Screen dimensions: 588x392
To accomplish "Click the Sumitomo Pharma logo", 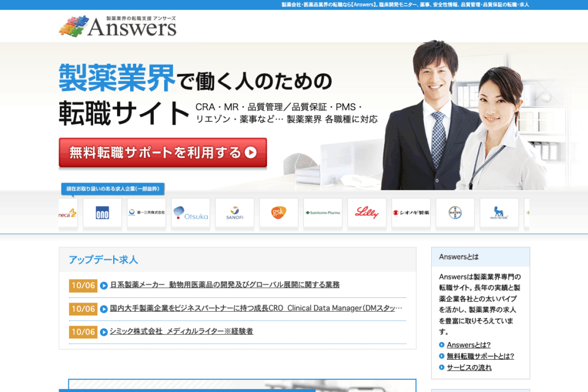I will (x=323, y=213).
